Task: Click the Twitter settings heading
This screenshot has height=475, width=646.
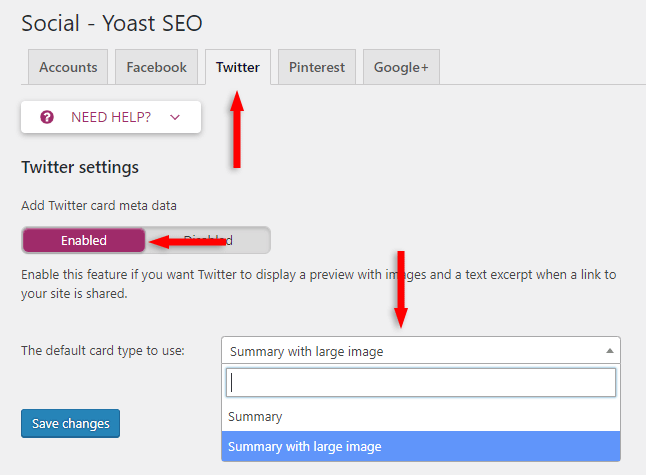Action: (80, 167)
